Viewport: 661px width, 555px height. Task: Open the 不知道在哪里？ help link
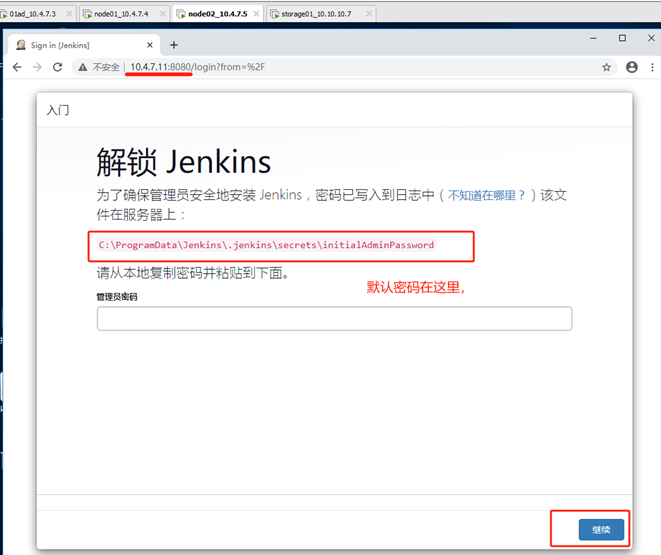click(x=486, y=195)
